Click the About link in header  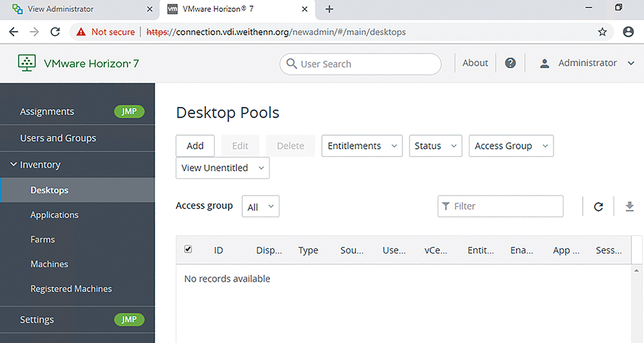(x=475, y=63)
